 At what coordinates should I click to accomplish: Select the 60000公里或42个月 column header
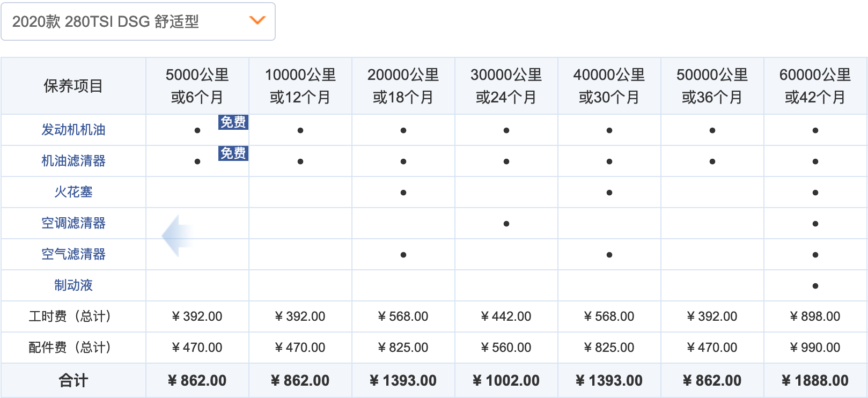[815, 86]
